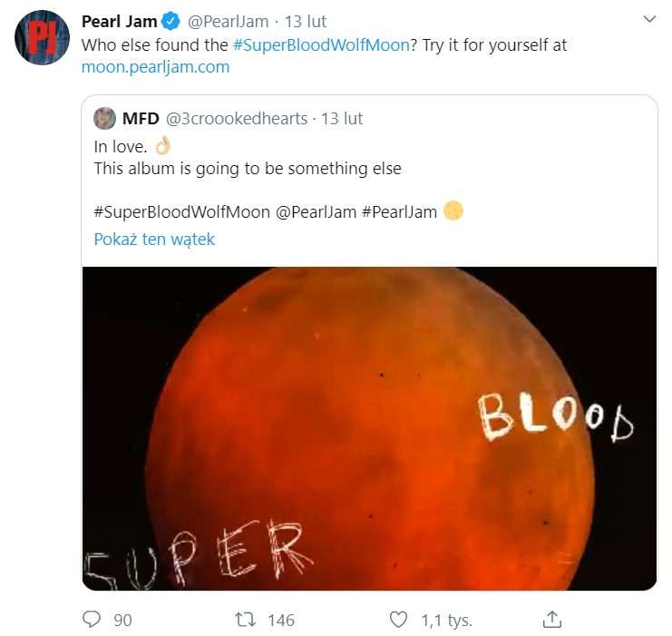Click "Pokaż ten wątek" thread link
This screenshot has width=672, height=636.
click(154, 240)
